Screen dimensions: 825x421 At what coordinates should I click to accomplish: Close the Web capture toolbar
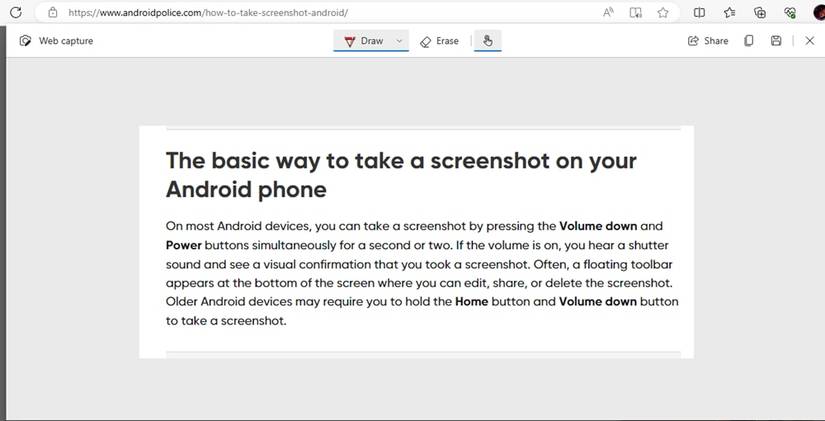point(809,41)
